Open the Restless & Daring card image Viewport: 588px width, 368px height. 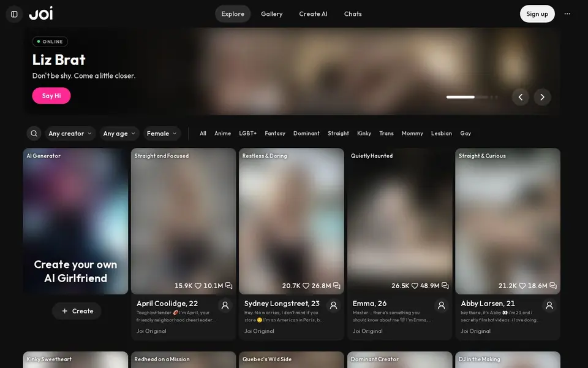coord(292,221)
